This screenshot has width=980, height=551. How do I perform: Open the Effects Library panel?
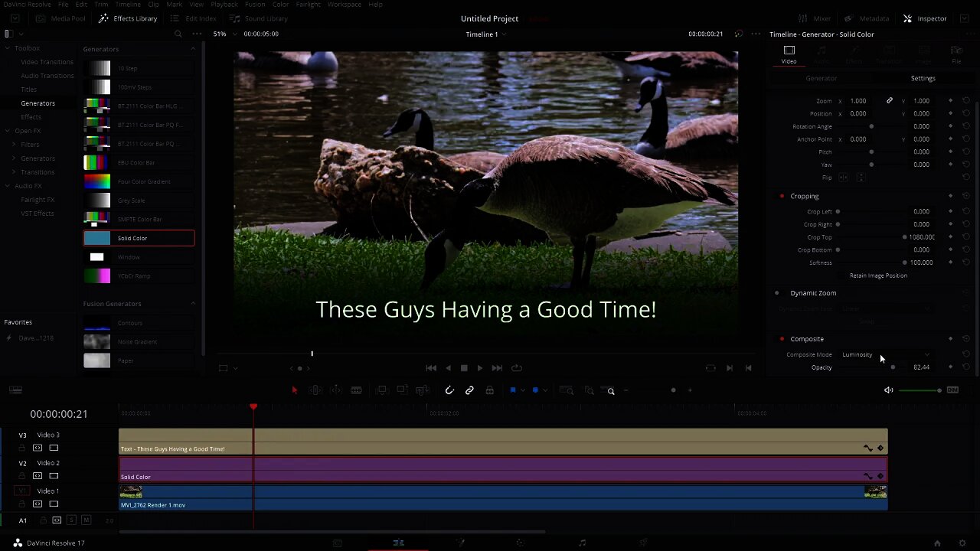128,18
